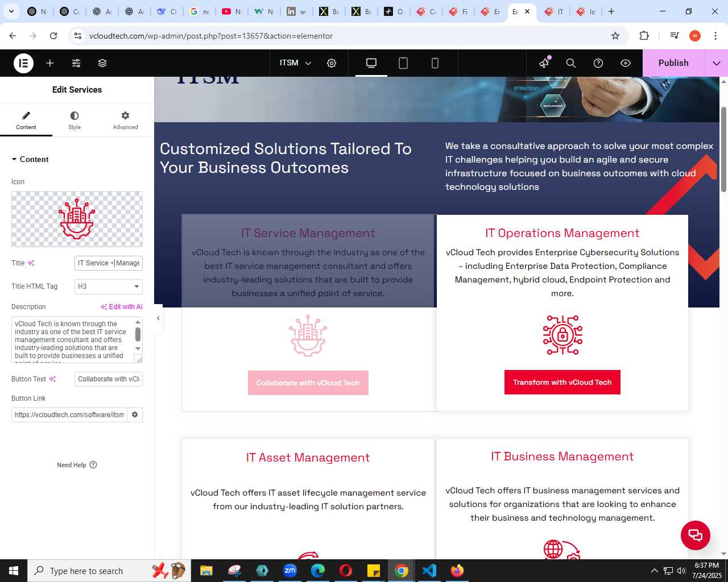
Task: Open ITSM document dropdown
Action: coord(296,63)
